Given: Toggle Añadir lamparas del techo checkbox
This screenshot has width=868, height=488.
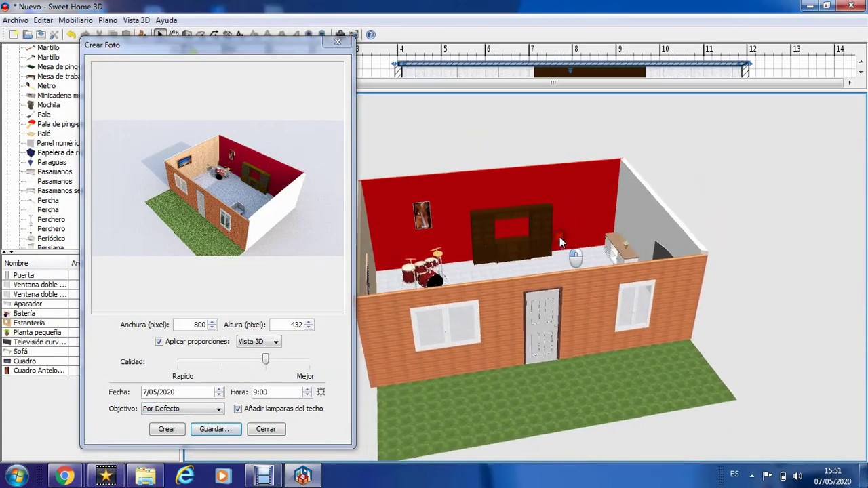Looking at the screenshot, I should (238, 409).
